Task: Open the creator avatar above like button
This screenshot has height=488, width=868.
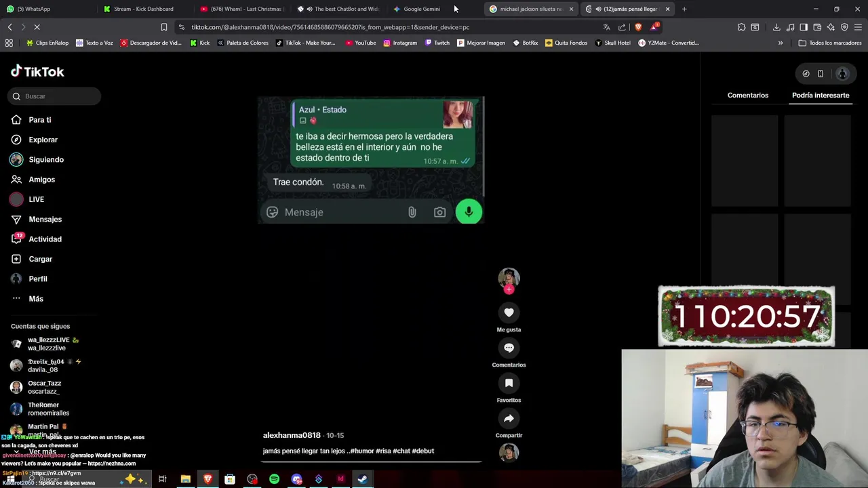Action: click(x=509, y=278)
